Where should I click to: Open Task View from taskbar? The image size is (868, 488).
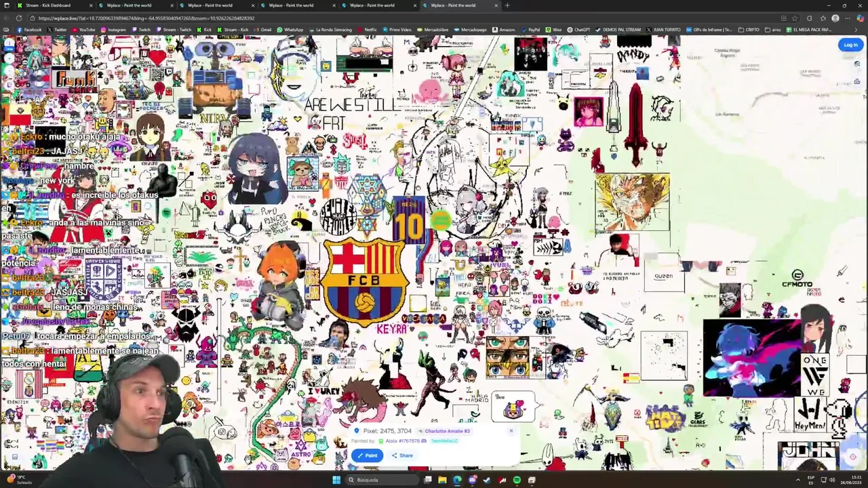(x=428, y=480)
